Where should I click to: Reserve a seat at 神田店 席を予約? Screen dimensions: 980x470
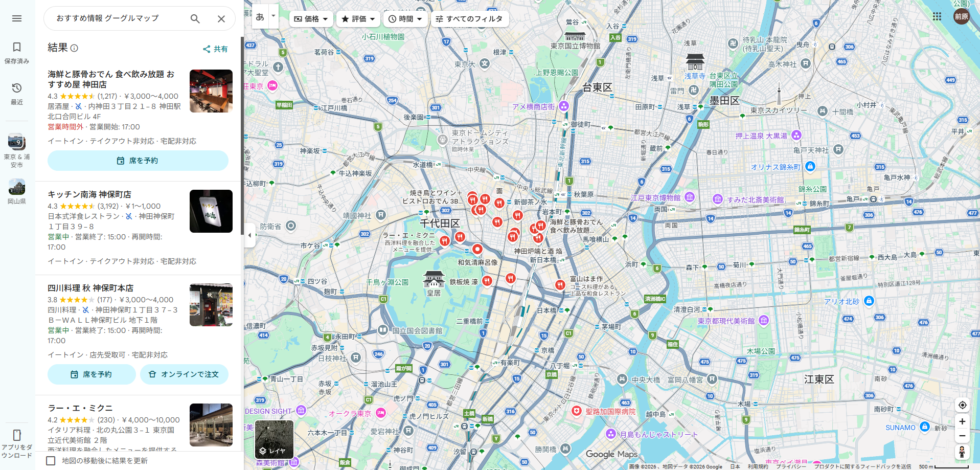pyautogui.click(x=138, y=161)
